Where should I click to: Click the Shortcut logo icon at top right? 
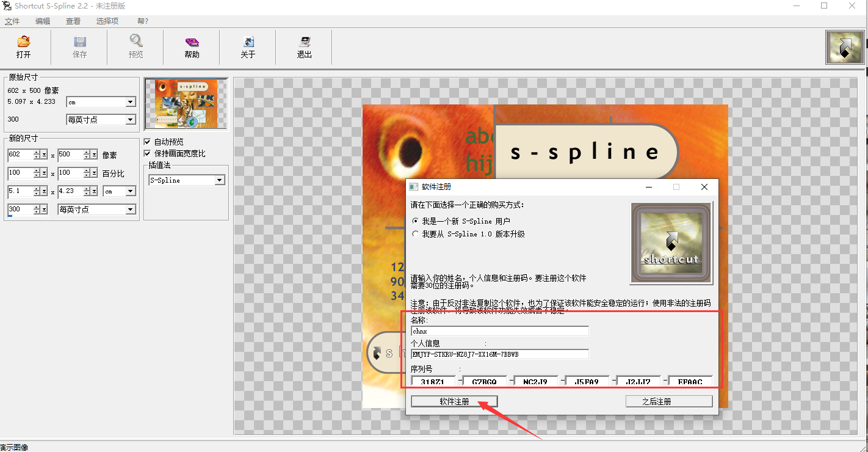click(x=845, y=48)
